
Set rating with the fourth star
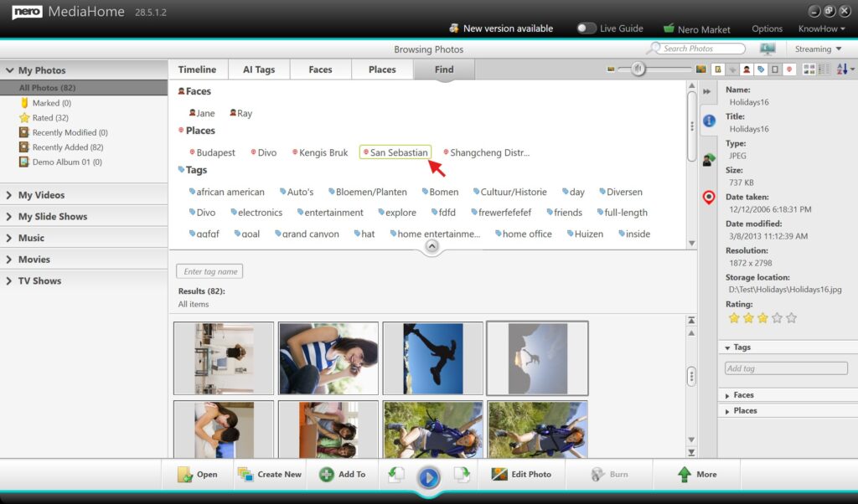(x=777, y=318)
